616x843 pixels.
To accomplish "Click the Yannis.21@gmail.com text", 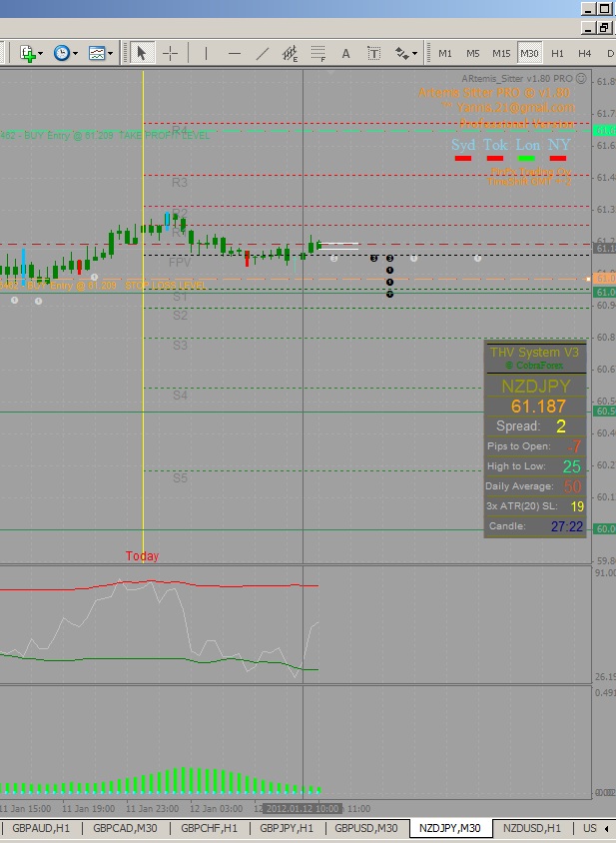I will (x=515, y=108).
